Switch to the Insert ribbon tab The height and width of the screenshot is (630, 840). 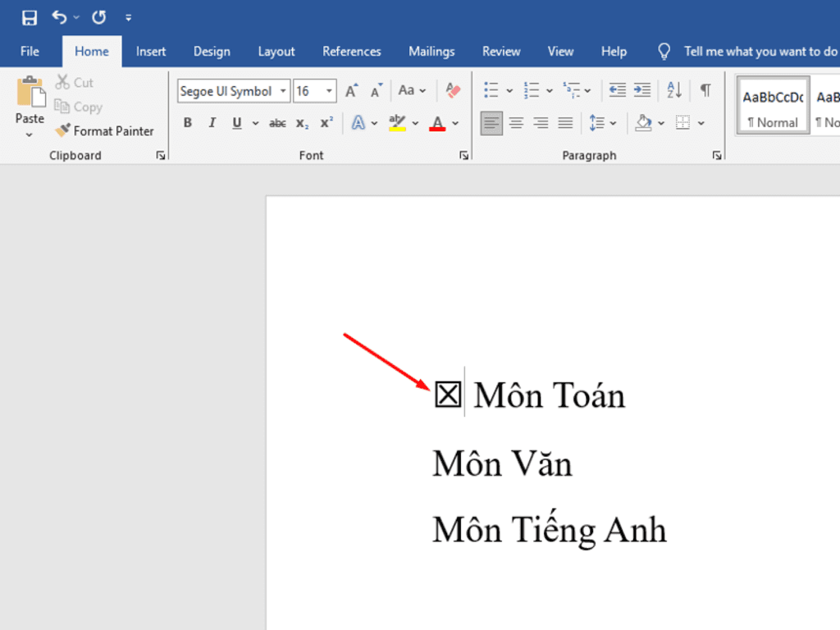click(151, 51)
